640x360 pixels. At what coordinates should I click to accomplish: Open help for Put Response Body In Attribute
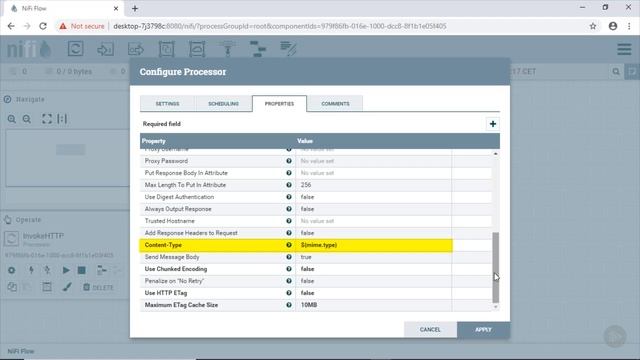point(289,173)
